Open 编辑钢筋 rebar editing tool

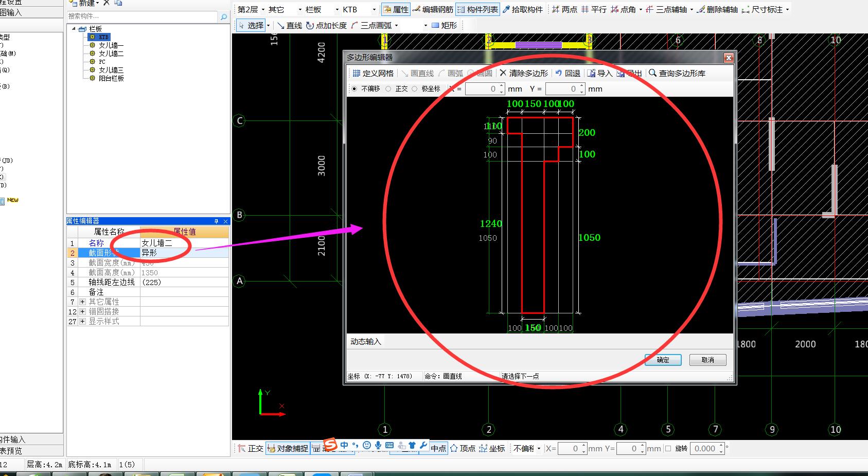[x=433, y=9]
